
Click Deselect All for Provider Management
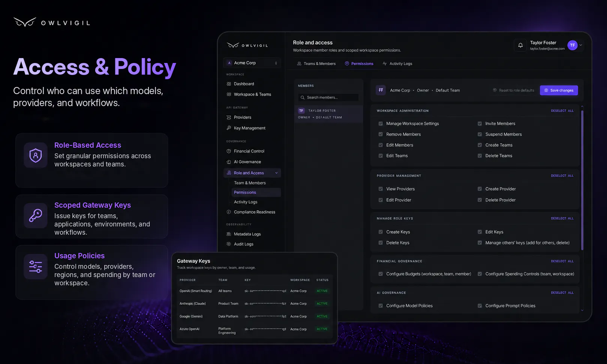coord(562,176)
